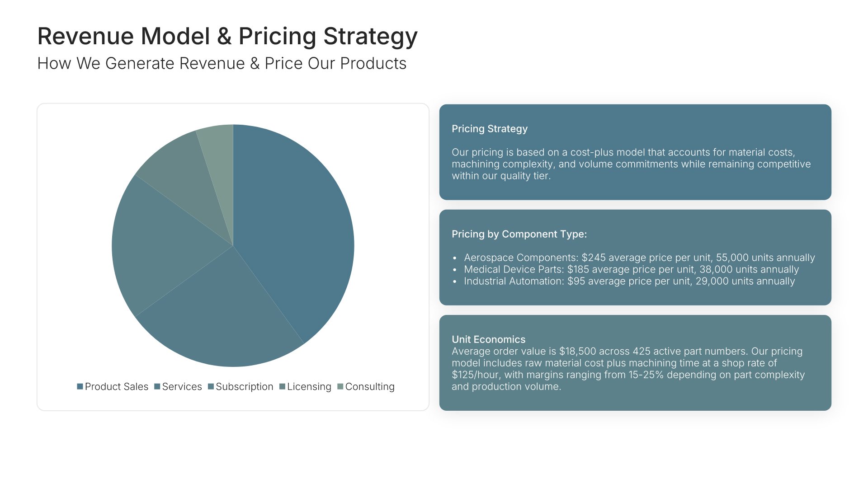Click the 'Pricing by Component Type:' heading
Screen dimensions: 868x488
519,234
